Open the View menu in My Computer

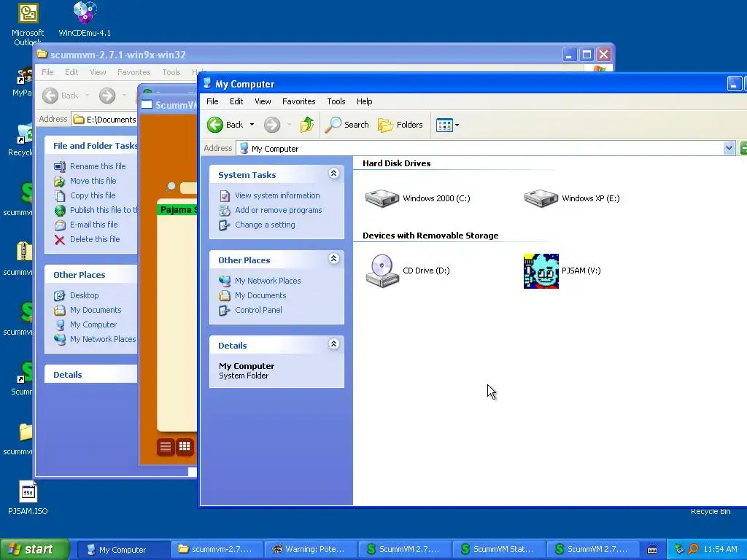263,101
